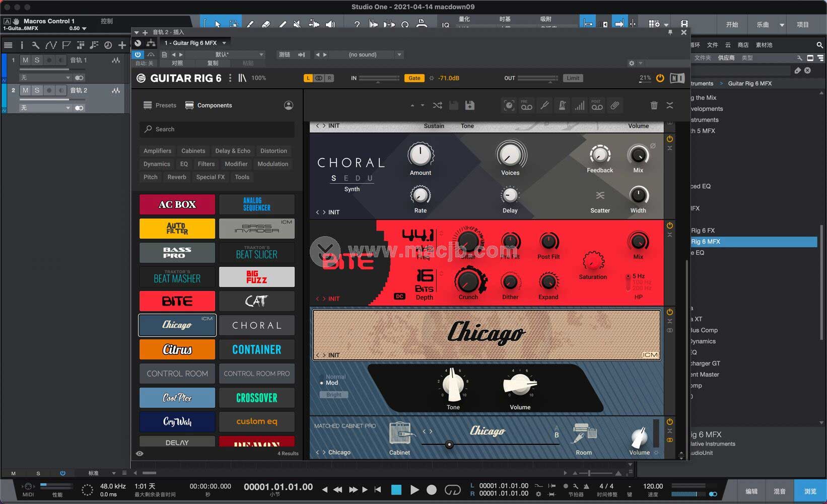The height and width of the screenshot is (504, 827).
Task: Toggle power on the Bite module
Action: (670, 226)
